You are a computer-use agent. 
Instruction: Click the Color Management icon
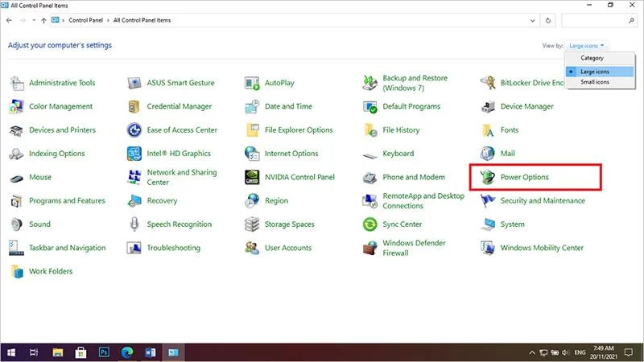(16, 107)
